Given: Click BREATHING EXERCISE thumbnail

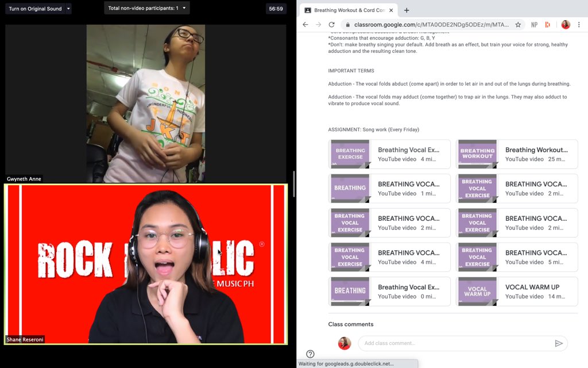Looking at the screenshot, I should (x=350, y=154).
